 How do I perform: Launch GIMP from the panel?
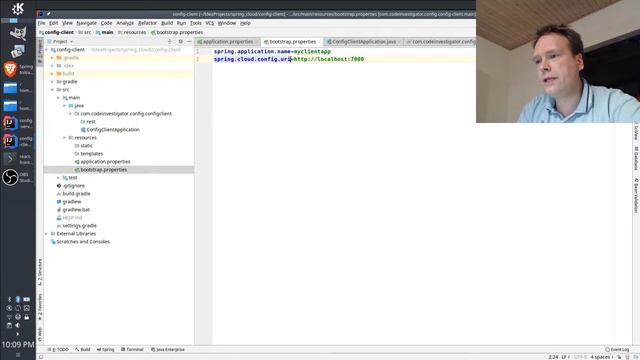click(x=18, y=33)
